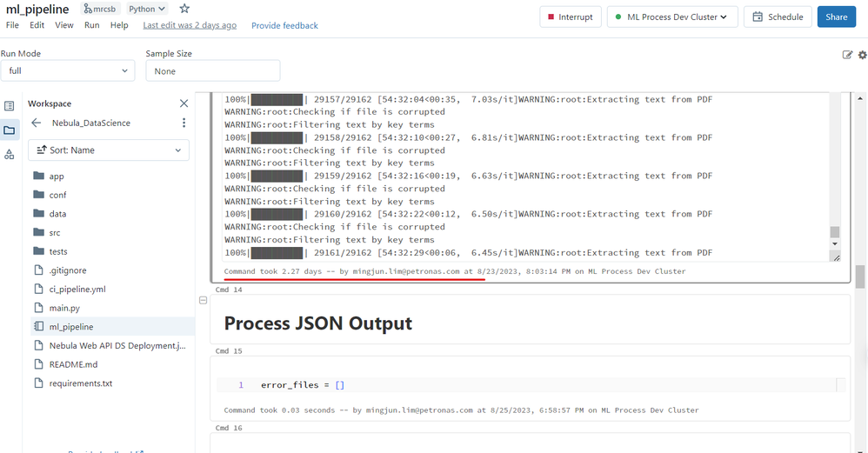The height and width of the screenshot is (453, 868).
Task: Open the notebook settings gear icon
Action: (862, 55)
